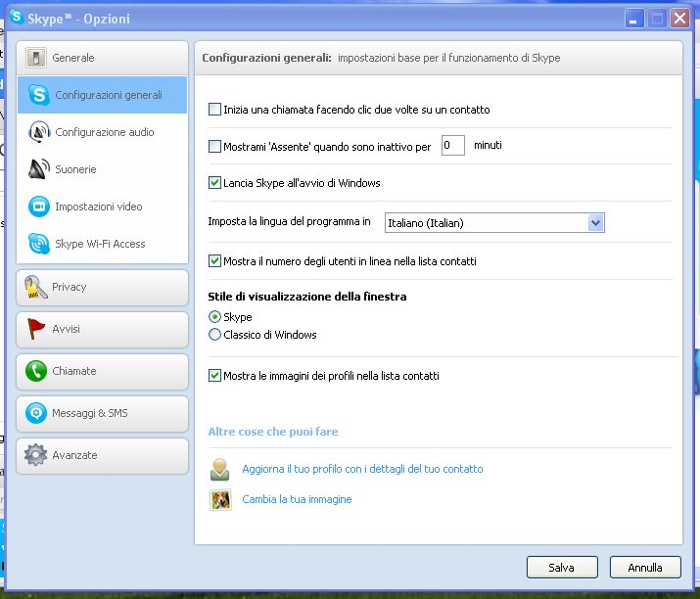Click the Privacy padlock icon
Screen dimensions: 700x599
click(x=36, y=287)
